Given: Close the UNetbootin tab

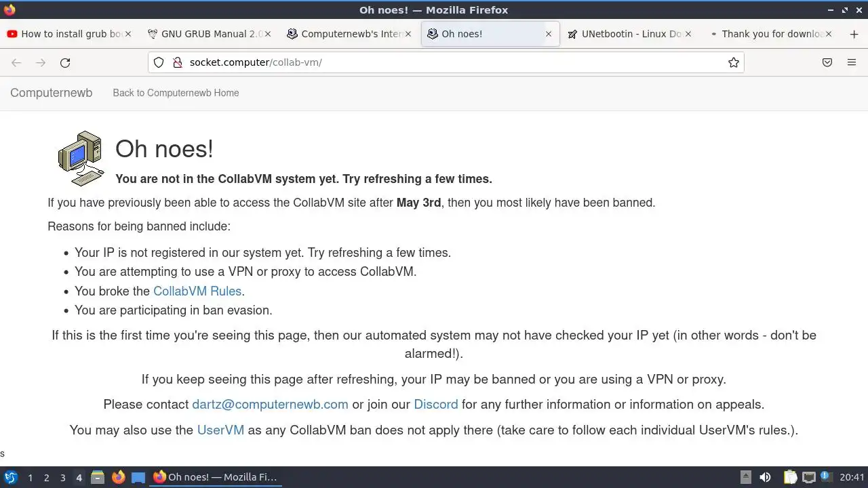Looking at the screenshot, I should [688, 34].
